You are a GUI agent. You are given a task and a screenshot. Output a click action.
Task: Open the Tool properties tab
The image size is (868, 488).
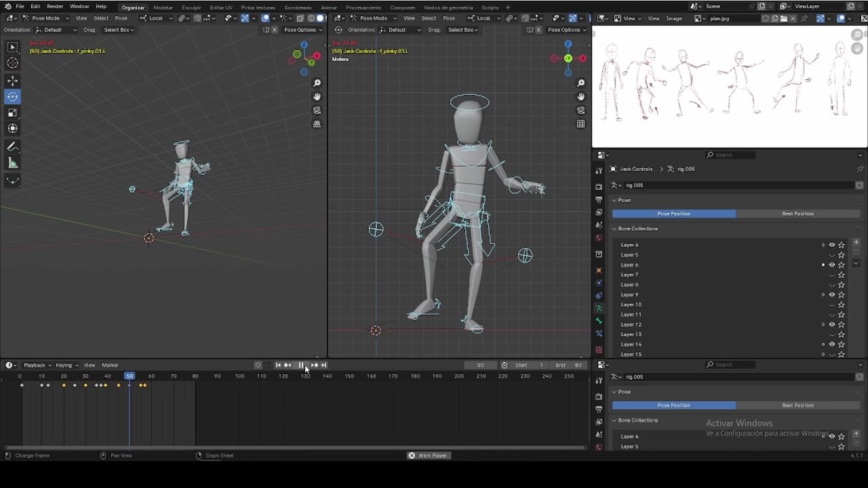tap(599, 170)
